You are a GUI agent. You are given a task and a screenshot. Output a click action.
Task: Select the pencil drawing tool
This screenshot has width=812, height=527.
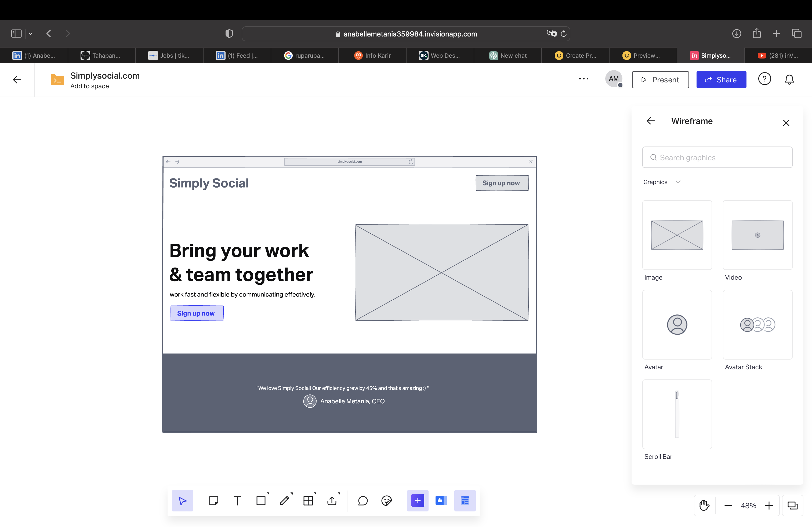tap(285, 500)
